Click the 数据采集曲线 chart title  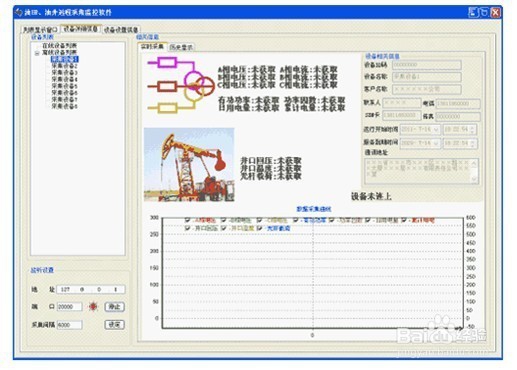pos(314,209)
